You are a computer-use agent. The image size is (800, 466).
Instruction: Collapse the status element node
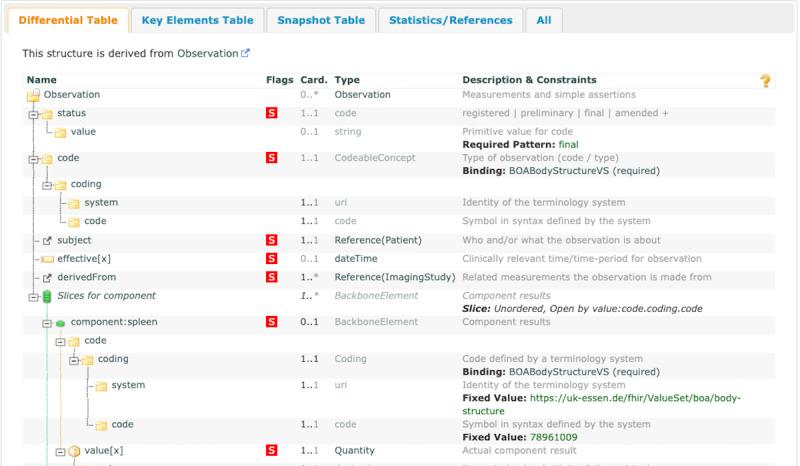(x=33, y=114)
